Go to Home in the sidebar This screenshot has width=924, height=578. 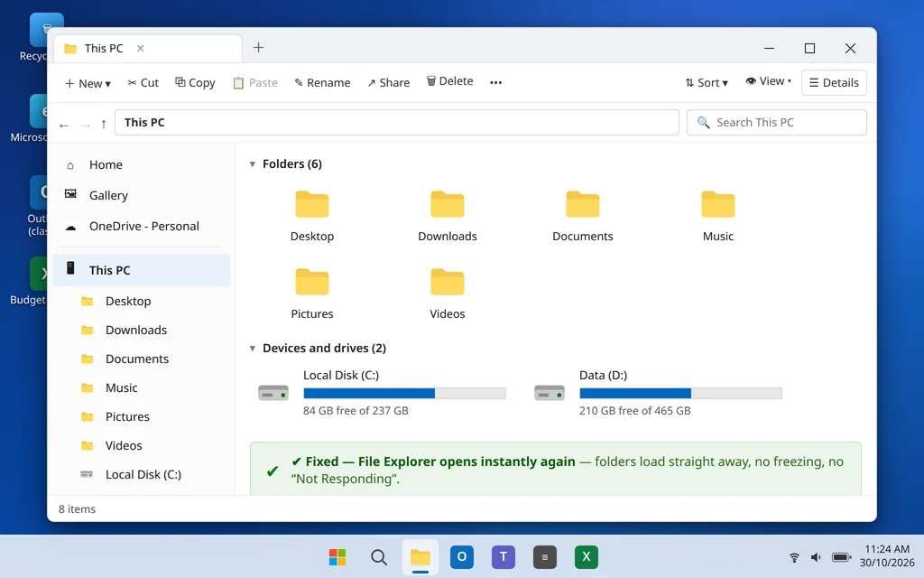point(142,164)
